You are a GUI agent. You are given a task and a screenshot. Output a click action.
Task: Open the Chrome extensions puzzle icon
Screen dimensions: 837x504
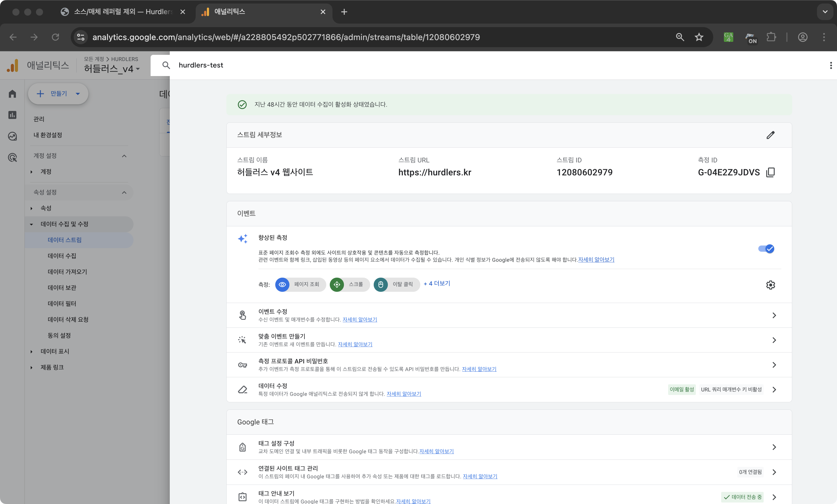[x=772, y=37]
